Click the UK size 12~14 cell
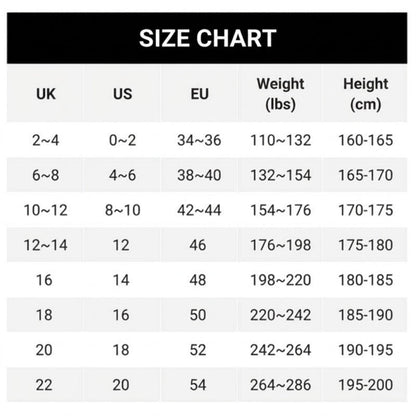The height and width of the screenshot is (416, 416). click(45, 245)
